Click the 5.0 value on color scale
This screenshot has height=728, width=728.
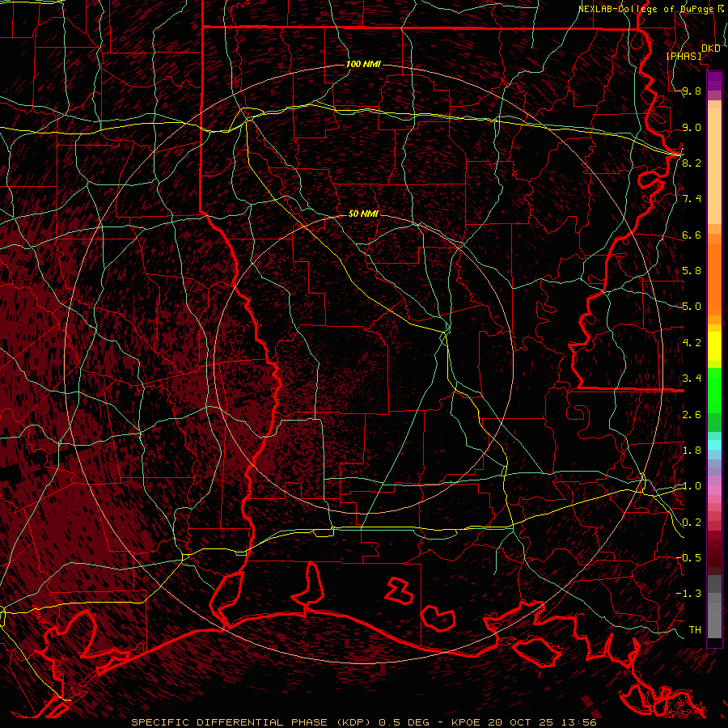click(x=692, y=307)
